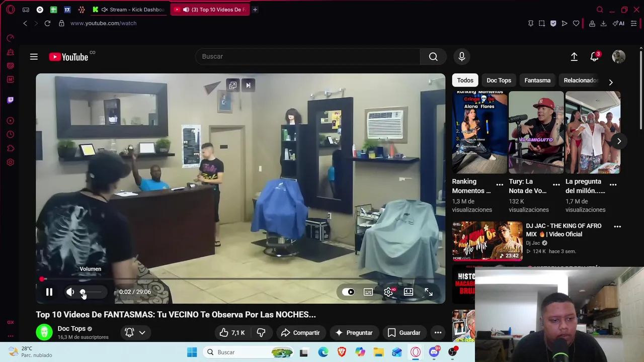Open the video player settings gear
644x362 pixels.
388,292
